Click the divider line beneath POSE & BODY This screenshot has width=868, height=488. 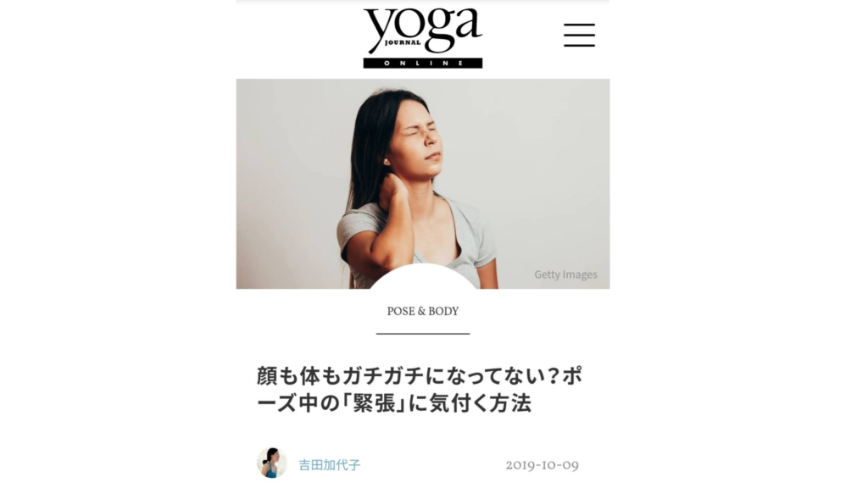[x=422, y=334]
